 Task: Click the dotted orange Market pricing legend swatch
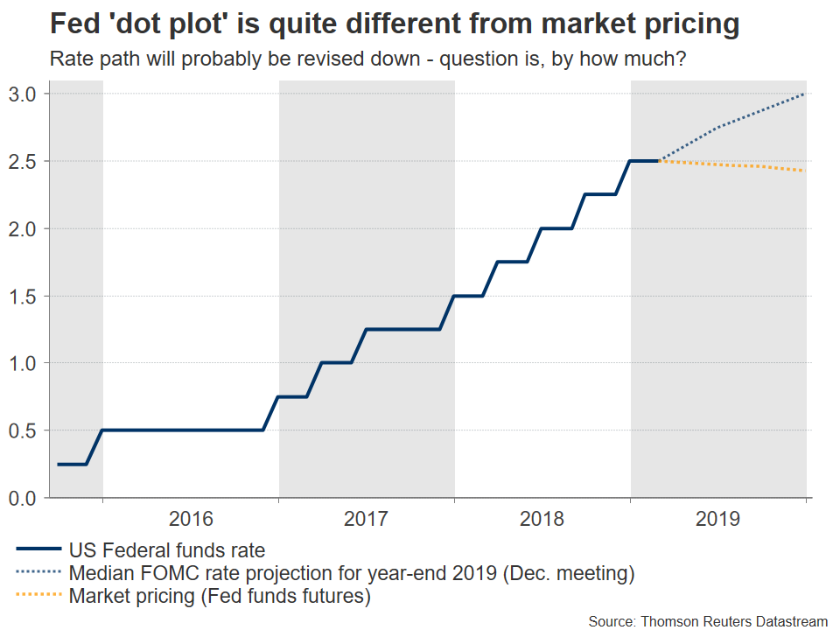pyautogui.click(x=38, y=598)
